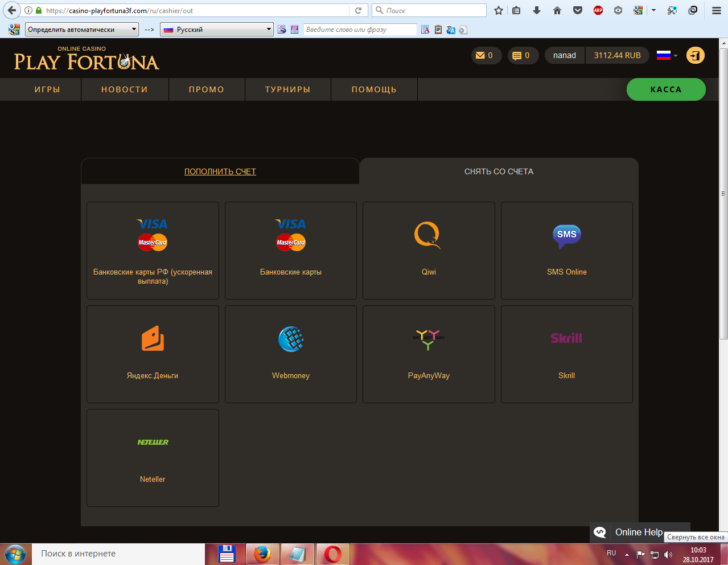Click the mail messages icon with counter 0
This screenshot has width=728, height=565.
(x=486, y=55)
